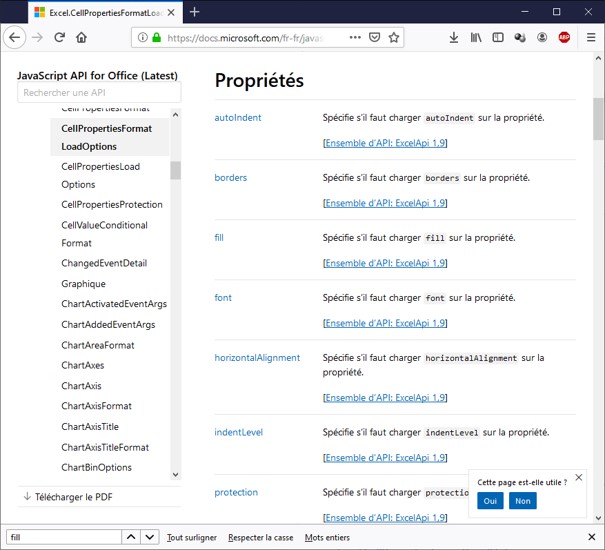Bookmark this page with the star icon
605x550 pixels.
coord(394,37)
